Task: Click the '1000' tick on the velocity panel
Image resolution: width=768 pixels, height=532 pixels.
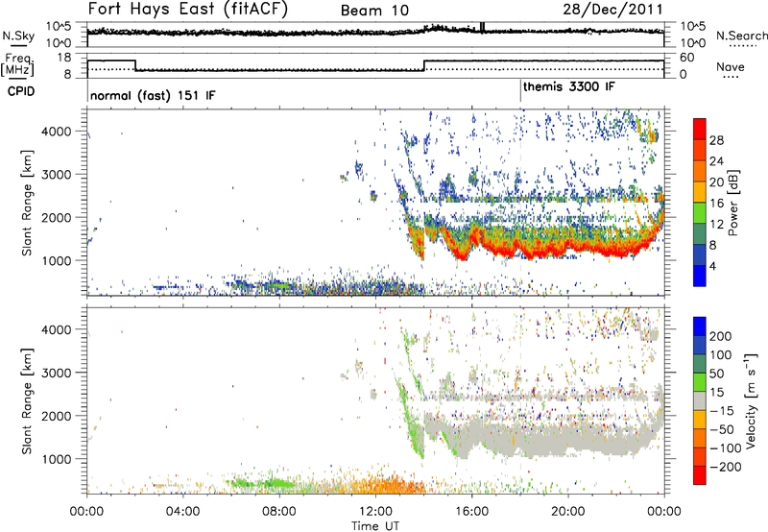Action: 56,459
